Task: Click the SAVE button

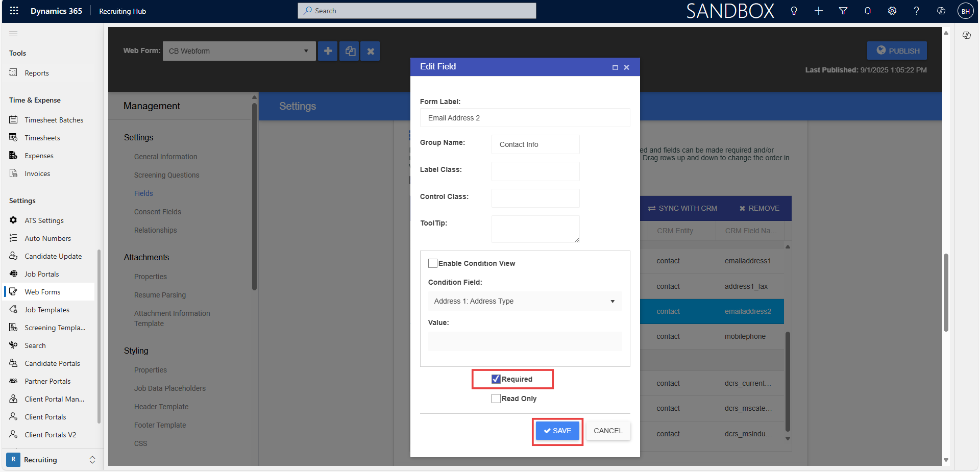Action: (557, 431)
